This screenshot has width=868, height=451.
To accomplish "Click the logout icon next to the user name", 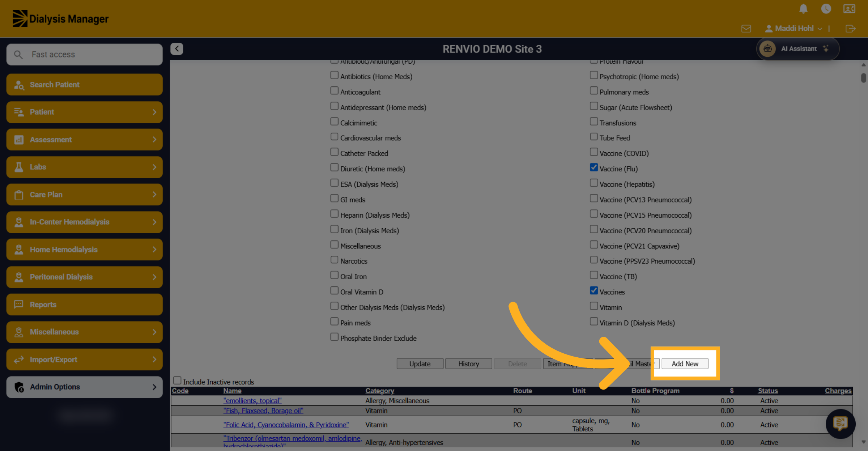I will pos(850,29).
